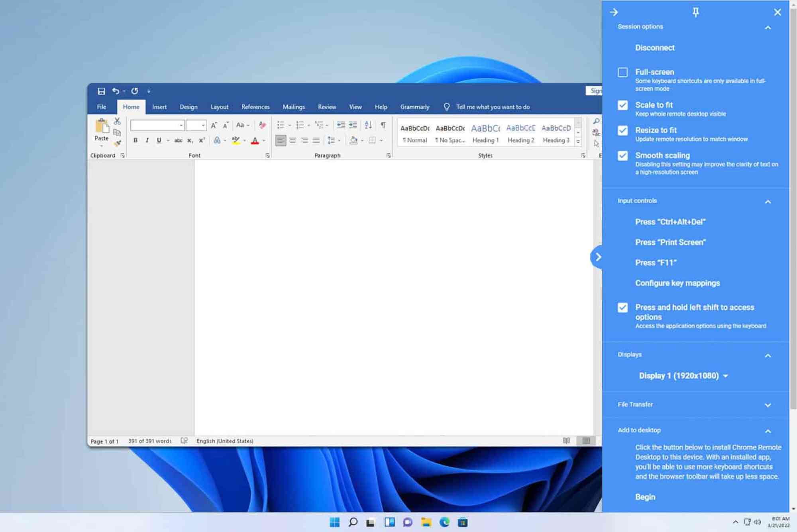Image resolution: width=797 pixels, height=532 pixels.
Task: Decrease paragraph indent
Action: click(341, 125)
